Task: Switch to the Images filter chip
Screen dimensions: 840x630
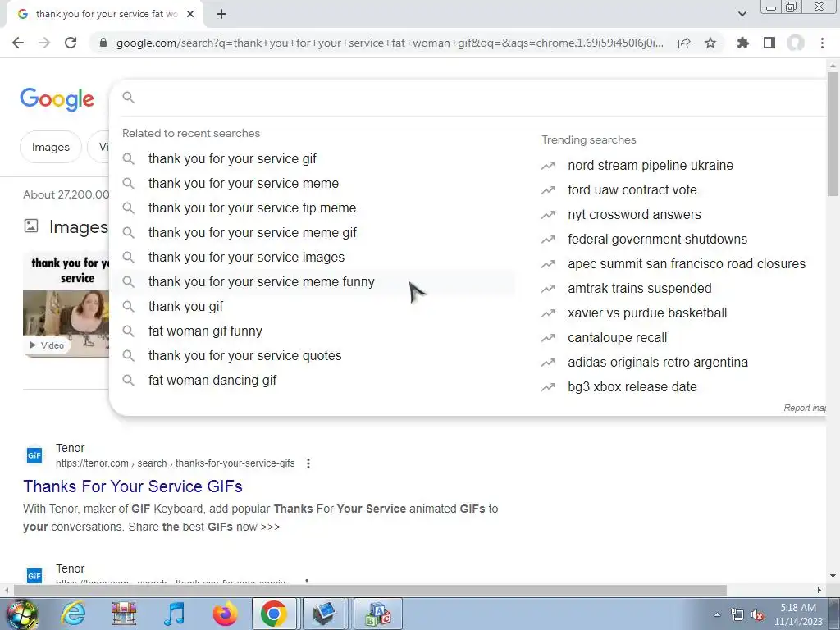Action: (51, 148)
